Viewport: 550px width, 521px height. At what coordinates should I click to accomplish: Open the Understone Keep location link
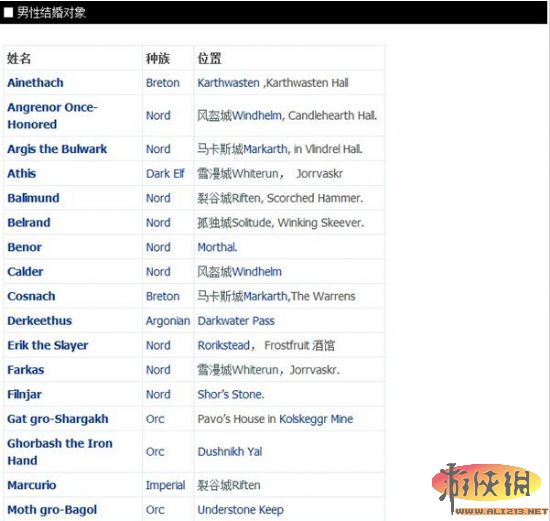point(241,510)
